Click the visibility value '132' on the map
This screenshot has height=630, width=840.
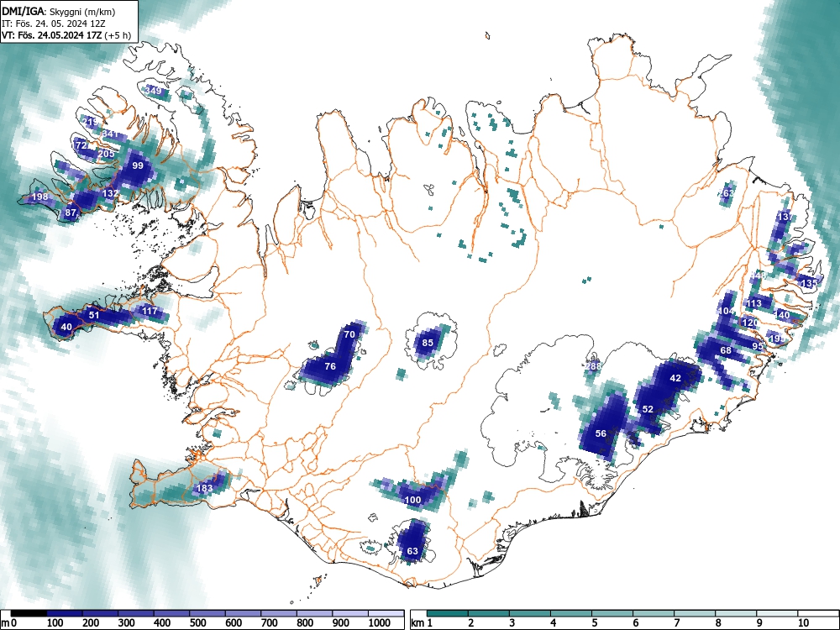(x=110, y=193)
